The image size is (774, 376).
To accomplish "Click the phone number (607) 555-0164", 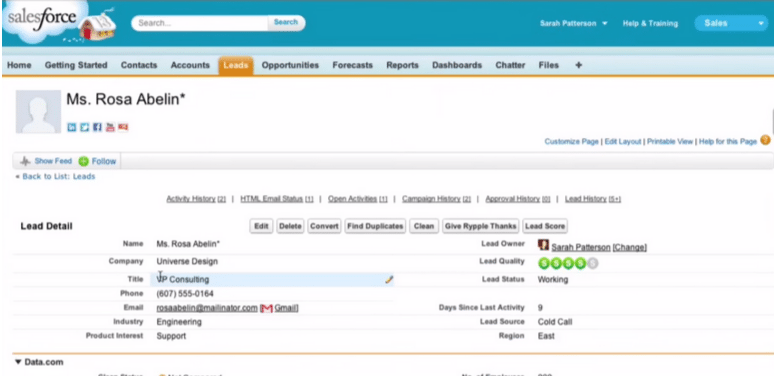I will (x=185, y=294).
